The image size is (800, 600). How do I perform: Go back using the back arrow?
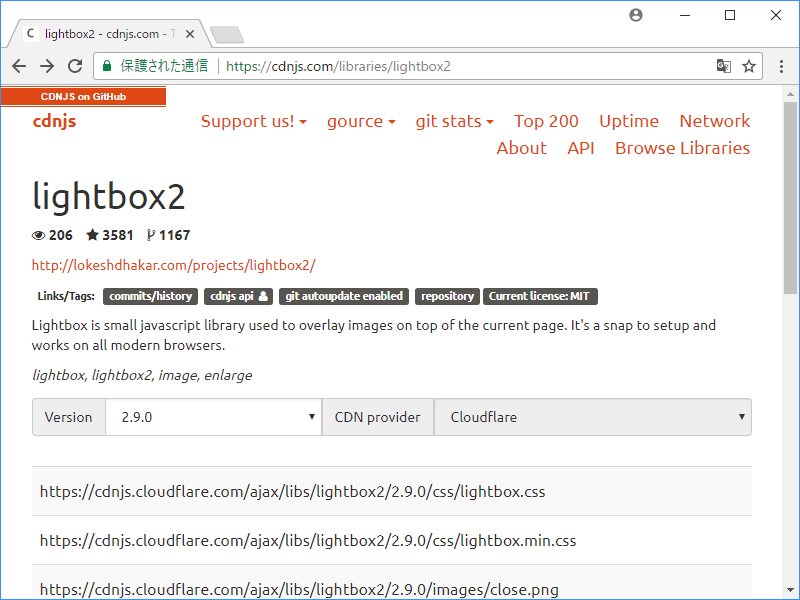(x=19, y=65)
